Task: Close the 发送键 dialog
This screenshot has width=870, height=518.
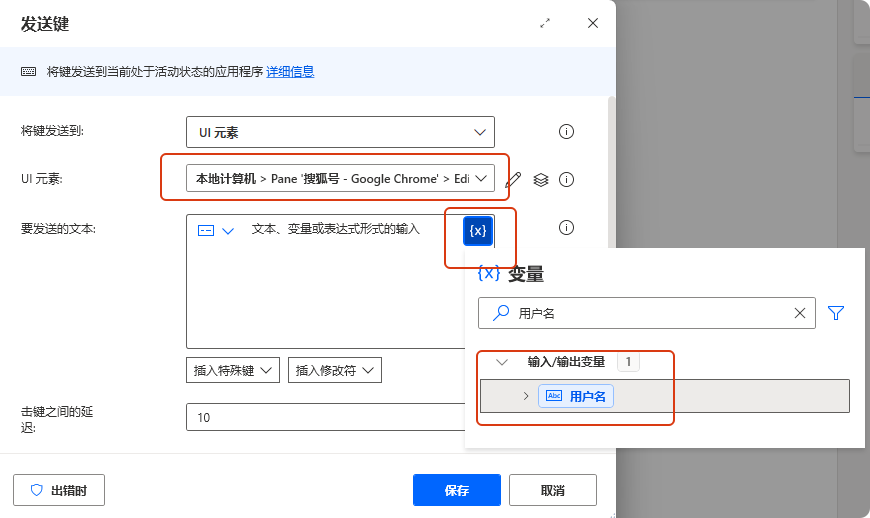Action: coord(593,23)
